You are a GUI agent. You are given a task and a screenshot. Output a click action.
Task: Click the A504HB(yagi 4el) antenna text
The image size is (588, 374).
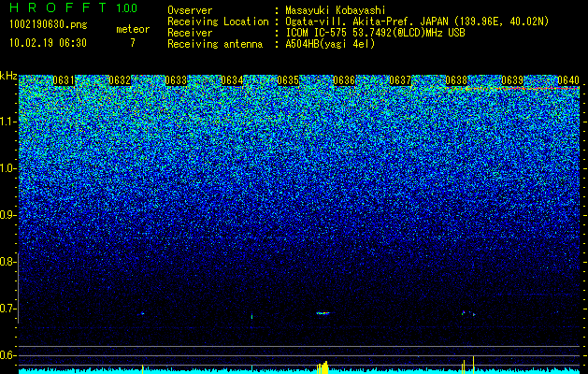[330, 44]
